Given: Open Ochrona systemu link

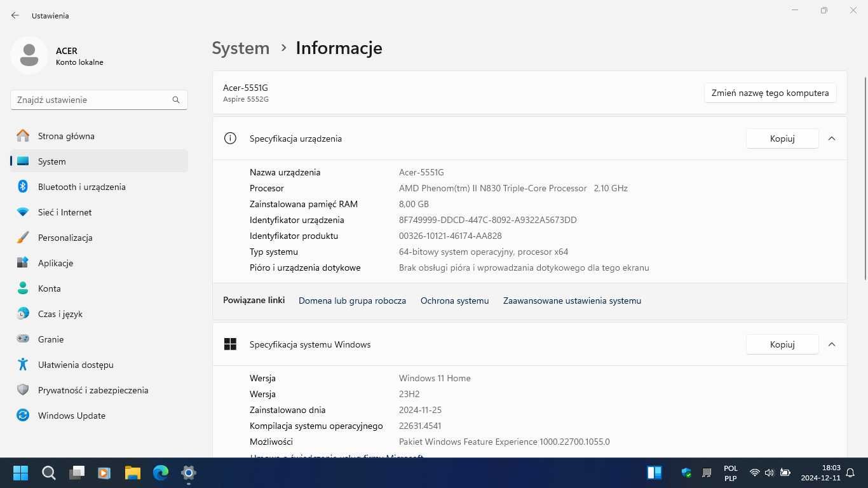Looking at the screenshot, I should [454, 301].
